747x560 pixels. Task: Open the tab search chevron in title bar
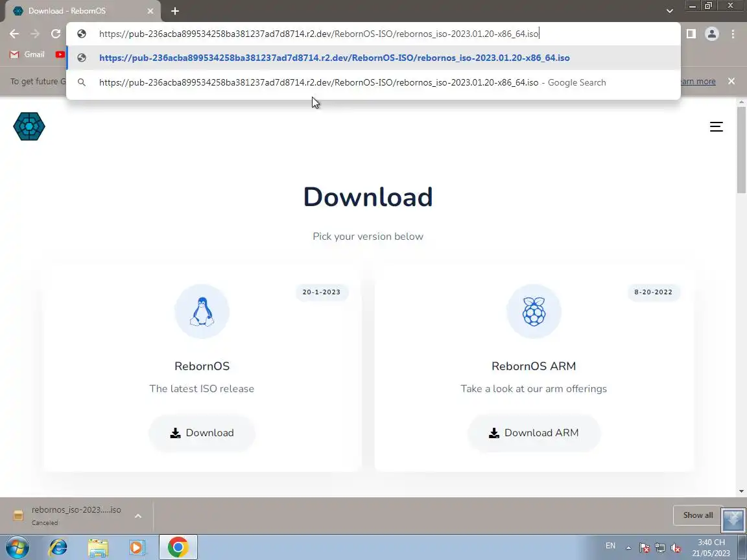click(x=669, y=11)
